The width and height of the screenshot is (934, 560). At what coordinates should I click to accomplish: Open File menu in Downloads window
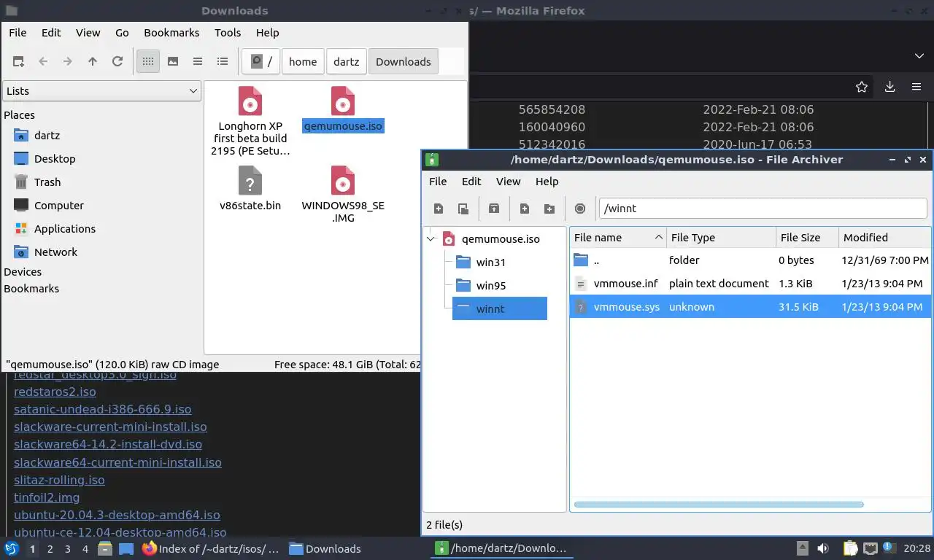pyautogui.click(x=18, y=33)
